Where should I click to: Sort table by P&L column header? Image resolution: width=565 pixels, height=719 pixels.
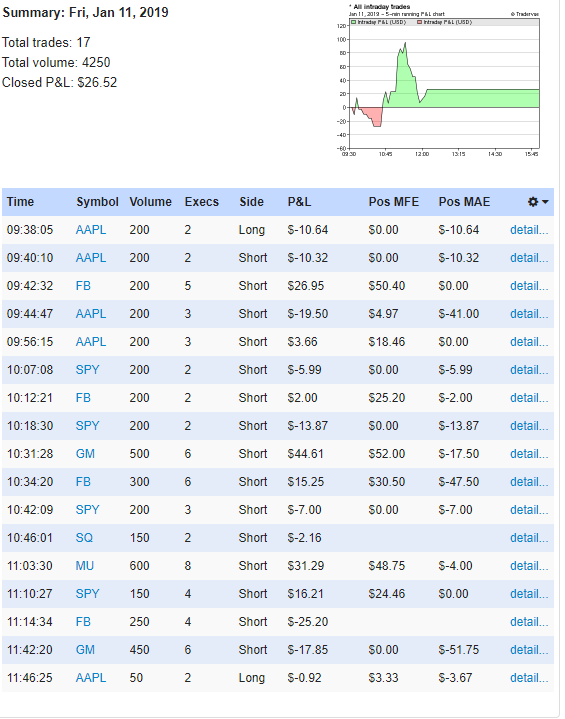299,202
